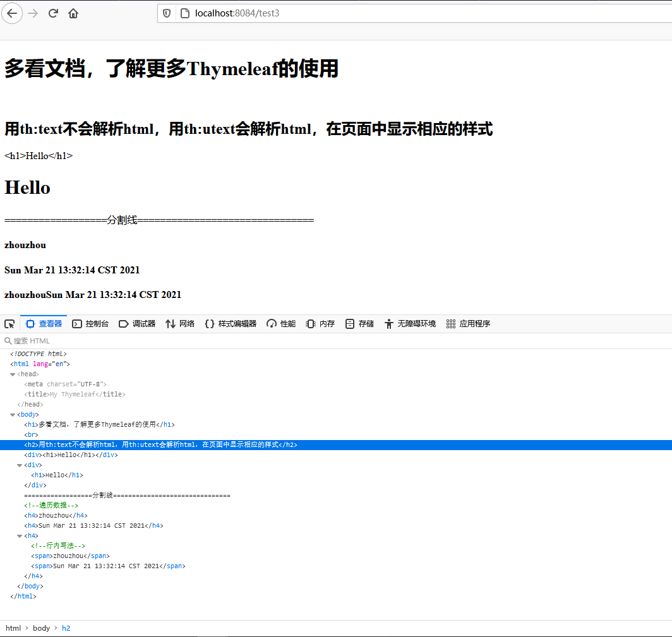Open the 性能 performance tab

[x=281, y=324]
